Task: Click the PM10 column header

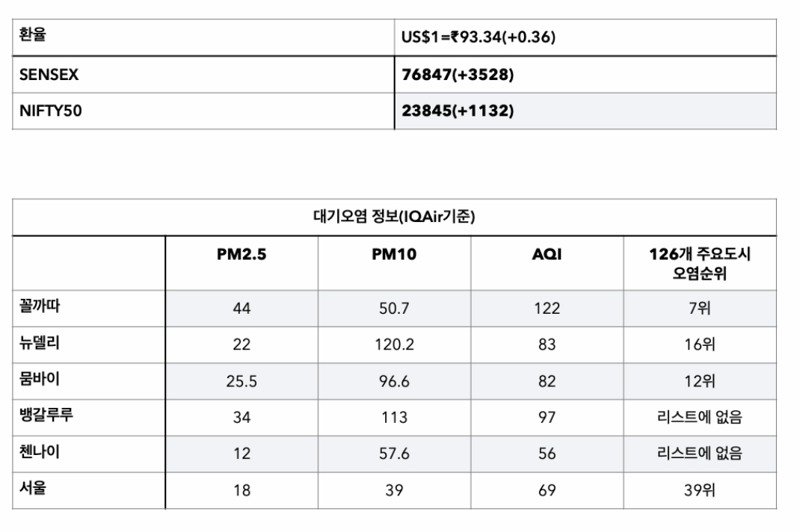Action: 394,254
